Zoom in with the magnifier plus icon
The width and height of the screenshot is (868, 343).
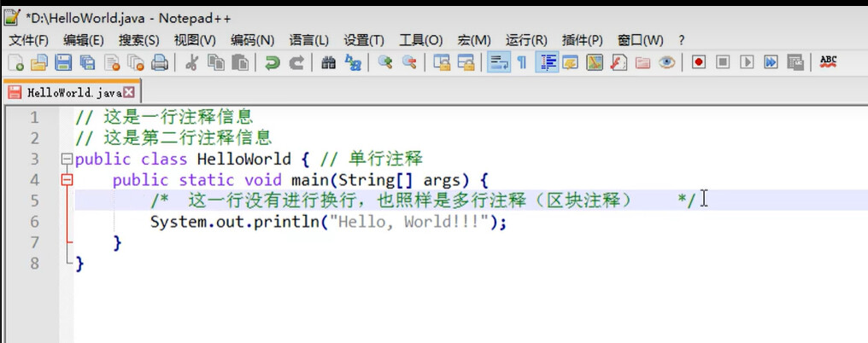point(384,62)
